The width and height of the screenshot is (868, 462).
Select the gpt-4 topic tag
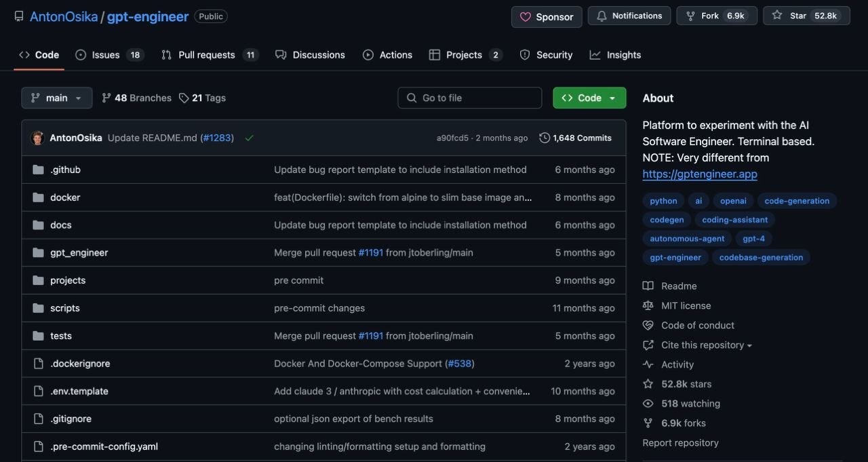point(753,239)
